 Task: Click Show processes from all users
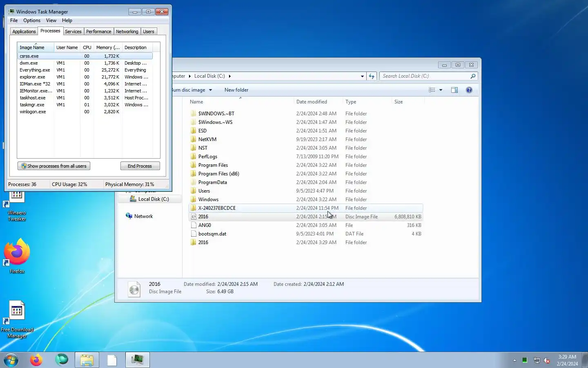pos(54,166)
